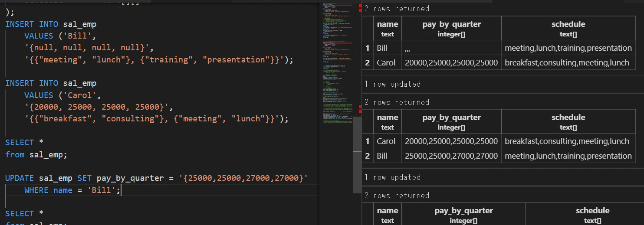The image size is (644, 225).
Task: Click the UPDATE keyword in the editor
Action: (x=20, y=178)
